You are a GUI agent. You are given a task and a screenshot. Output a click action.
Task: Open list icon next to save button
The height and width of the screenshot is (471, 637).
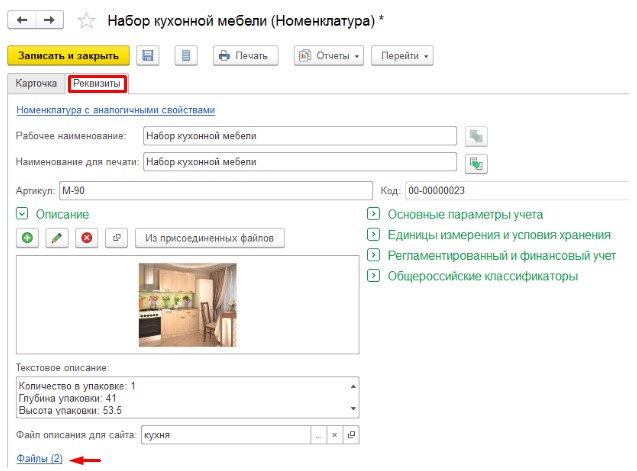186,56
